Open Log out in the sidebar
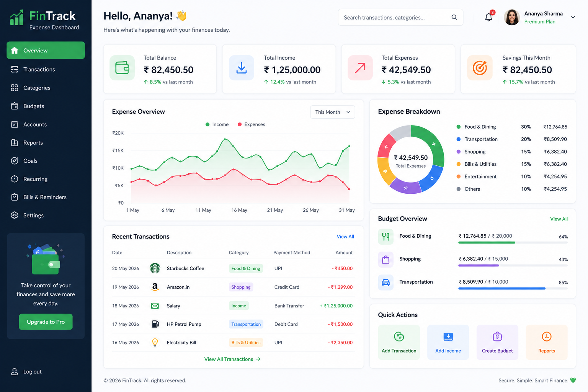This screenshot has height=392, width=588. pyautogui.click(x=26, y=372)
